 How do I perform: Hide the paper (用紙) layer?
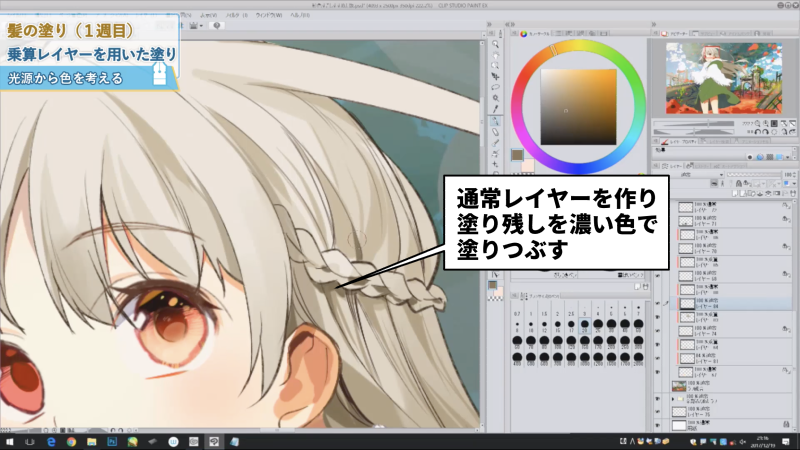coord(658,424)
